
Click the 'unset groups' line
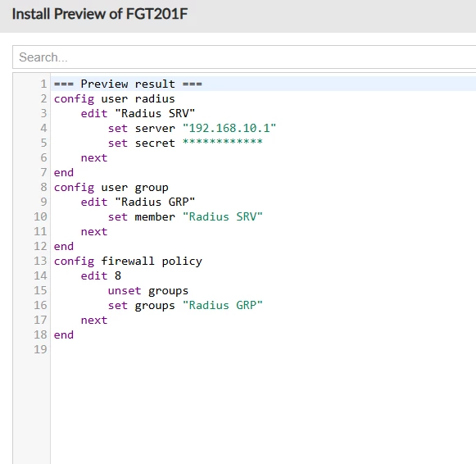[148, 290]
